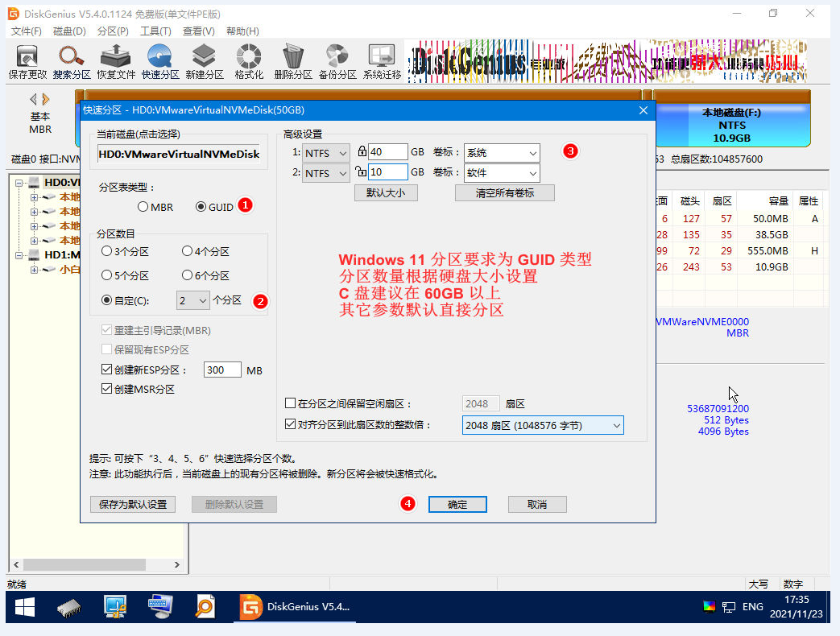Unlock the first partition size lock icon

click(x=362, y=152)
